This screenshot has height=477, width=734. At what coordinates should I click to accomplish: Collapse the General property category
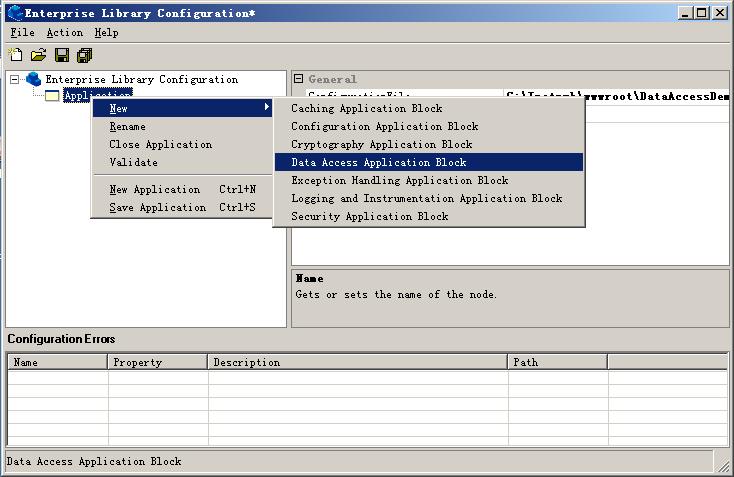(298, 79)
